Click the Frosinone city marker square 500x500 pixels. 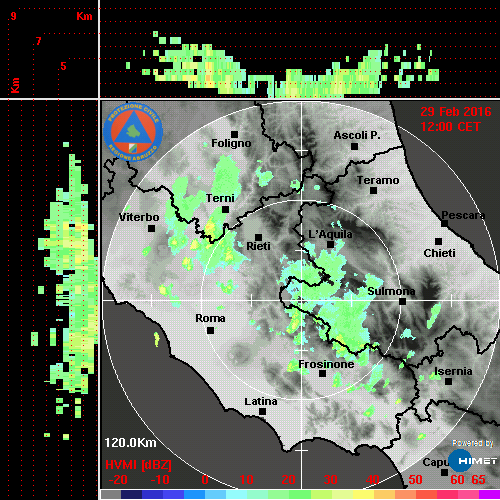pos(322,373)
